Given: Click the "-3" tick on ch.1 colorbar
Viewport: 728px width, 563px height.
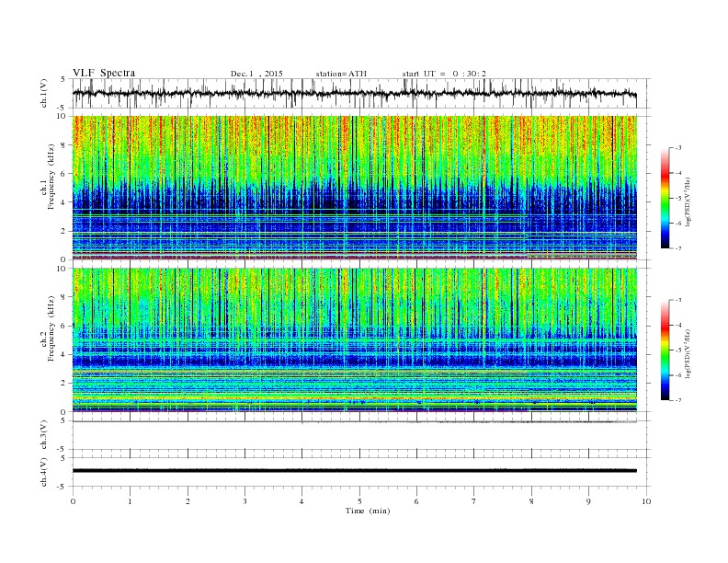Looking at the screenshot, I should [x=677, y=148].
